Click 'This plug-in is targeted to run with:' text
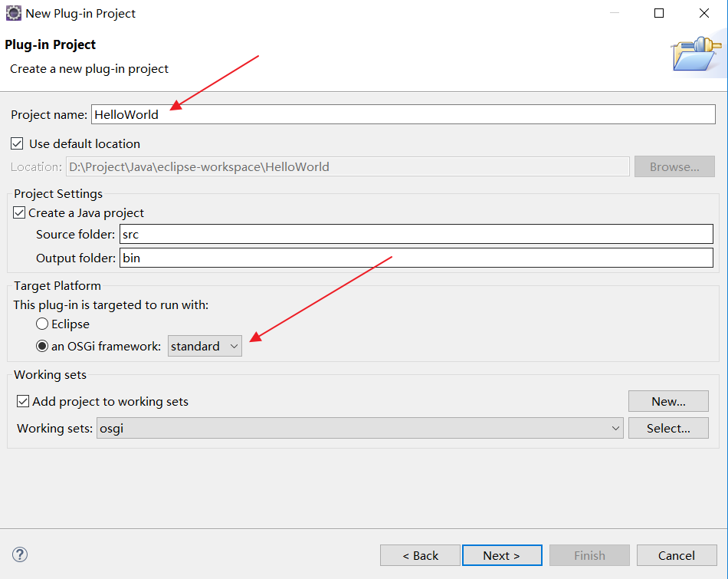This screenshot has width=728, height=579. [111, 304]
